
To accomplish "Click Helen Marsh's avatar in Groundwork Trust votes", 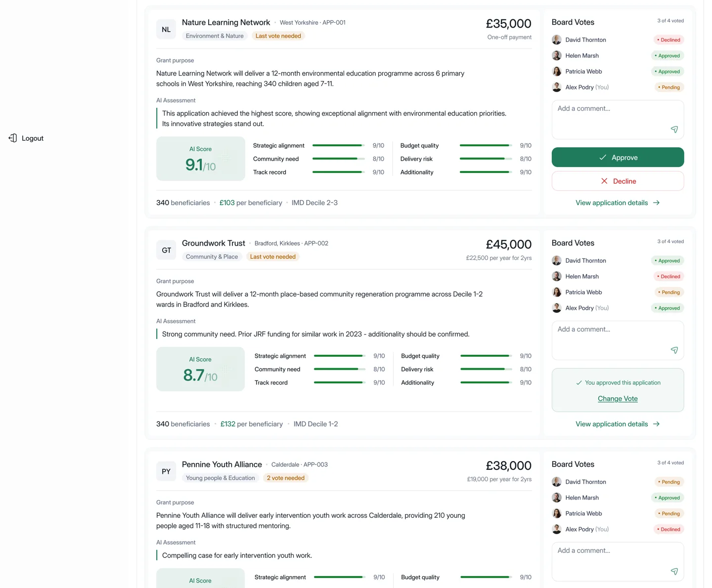I will (557, 276).
